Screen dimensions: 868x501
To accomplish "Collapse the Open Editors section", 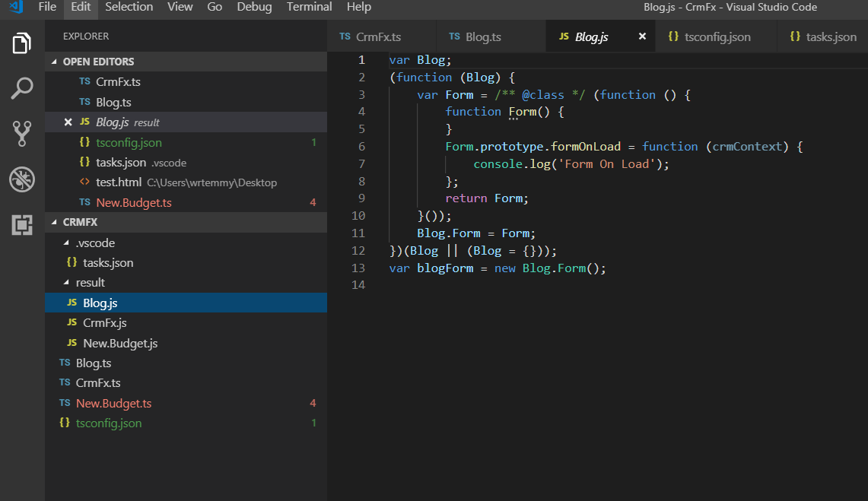I will click(186, 62).
